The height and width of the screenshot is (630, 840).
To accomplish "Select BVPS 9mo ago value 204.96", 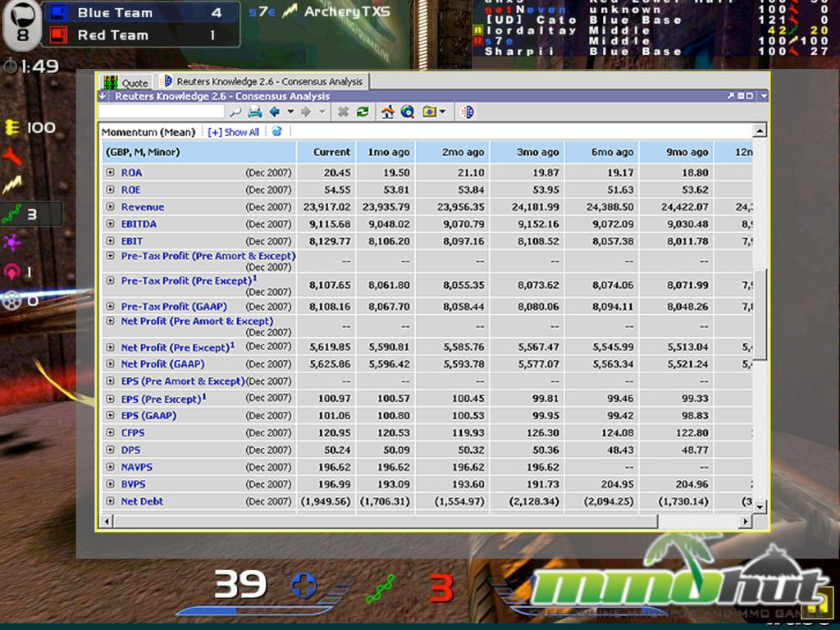I will coord(691,484).
